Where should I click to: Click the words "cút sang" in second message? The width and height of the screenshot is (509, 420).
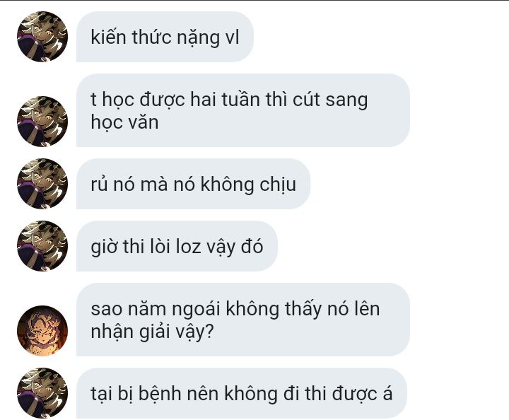330,100
